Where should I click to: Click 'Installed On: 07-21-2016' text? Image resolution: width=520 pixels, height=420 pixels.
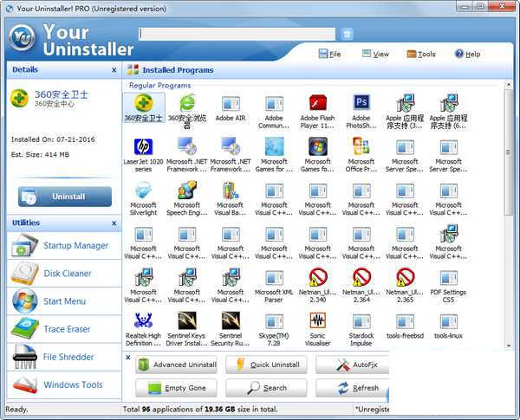pyautogui.click(x=53, y=139)
